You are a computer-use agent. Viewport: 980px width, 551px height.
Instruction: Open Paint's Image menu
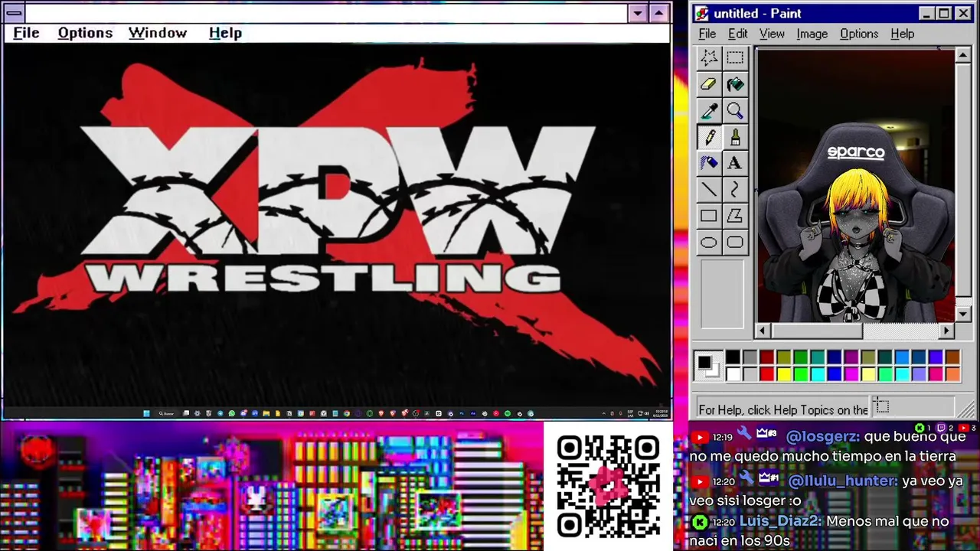tap(812, 34)
